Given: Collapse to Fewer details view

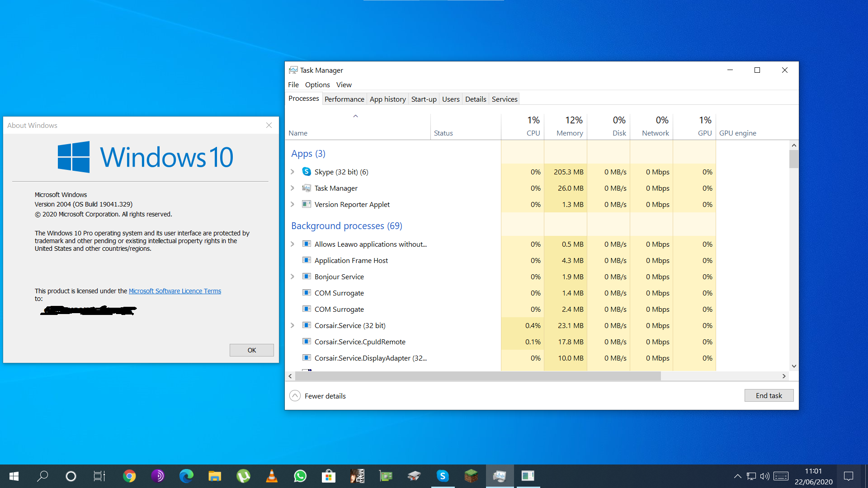Looking at the screenshot, I should [x=317, y=396].
